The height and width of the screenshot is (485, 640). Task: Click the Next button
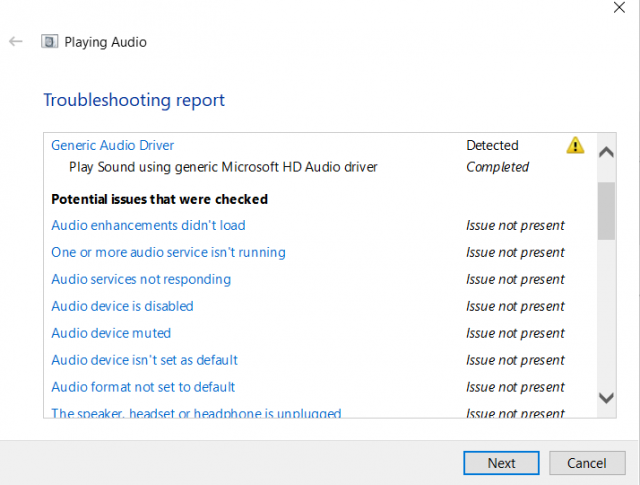(501, 463)
